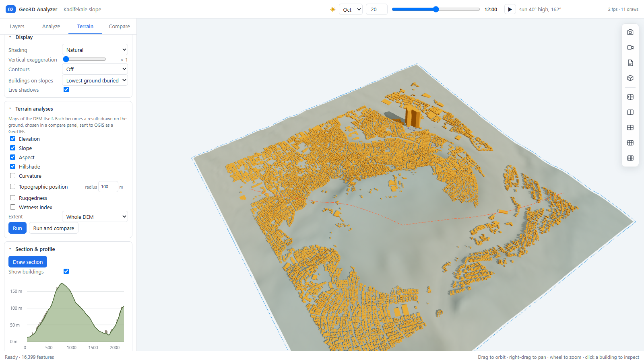The image size is (644, 362).
Task: Toggle the Show buildings checkbox
Action: coord(66,271)
